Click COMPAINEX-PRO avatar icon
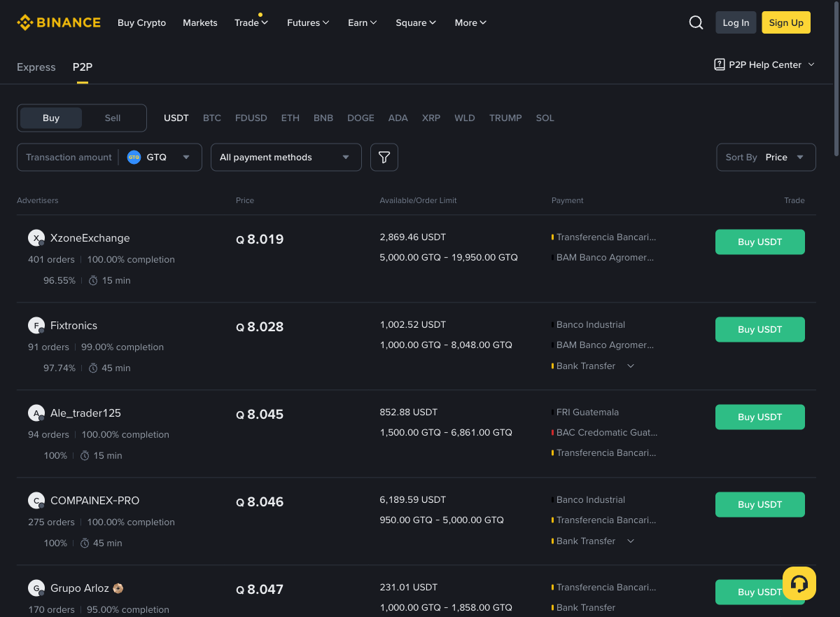This screenshot has height=617, width=840. click(36, 501)
